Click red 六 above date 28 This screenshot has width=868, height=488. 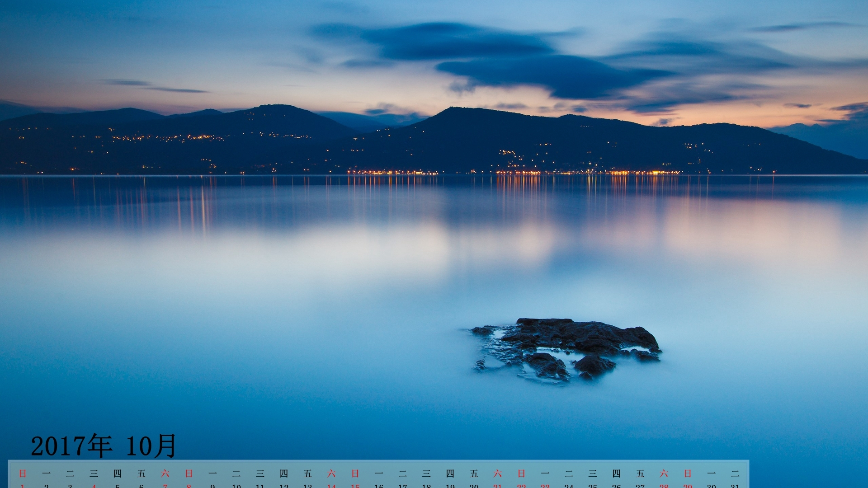coord(664,473)
